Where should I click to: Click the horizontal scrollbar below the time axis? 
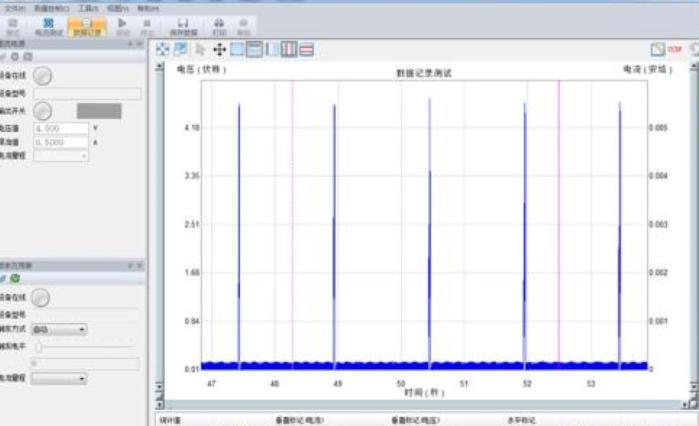point(424,405)
